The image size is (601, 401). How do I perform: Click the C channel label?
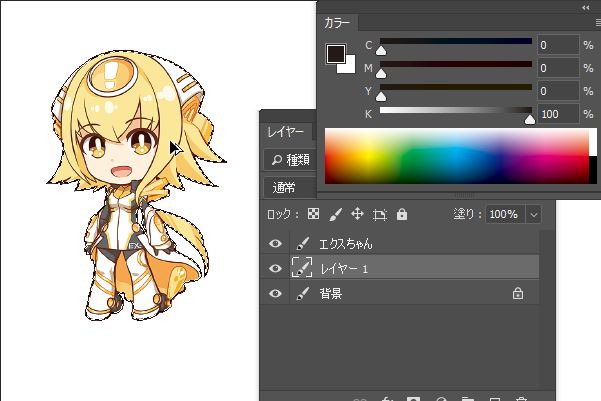click(368, 45)
